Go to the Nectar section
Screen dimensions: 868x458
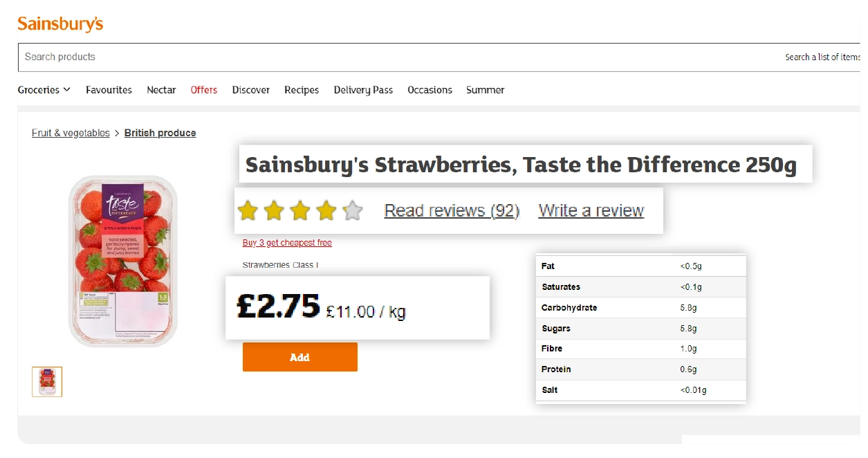pos(161,90)
